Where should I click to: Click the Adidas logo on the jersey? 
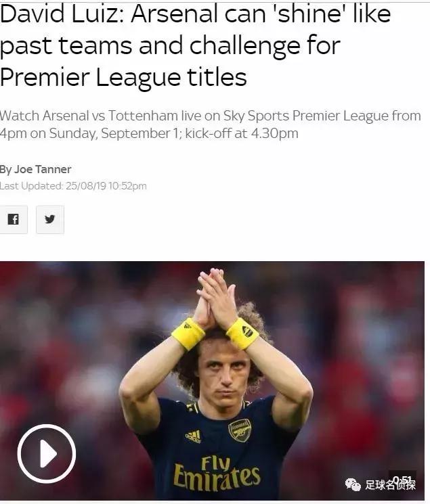(194, 437)
